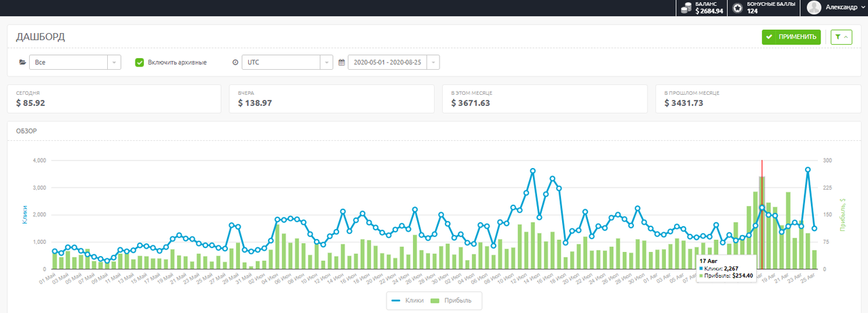
Task: Toggle Клики series in chart legend
Action: click(409, 299)
